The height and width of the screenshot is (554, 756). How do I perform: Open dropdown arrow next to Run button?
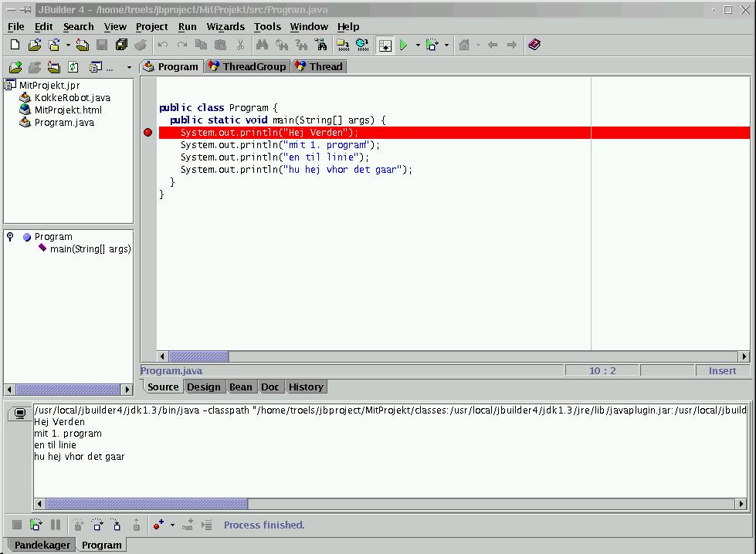418,46
